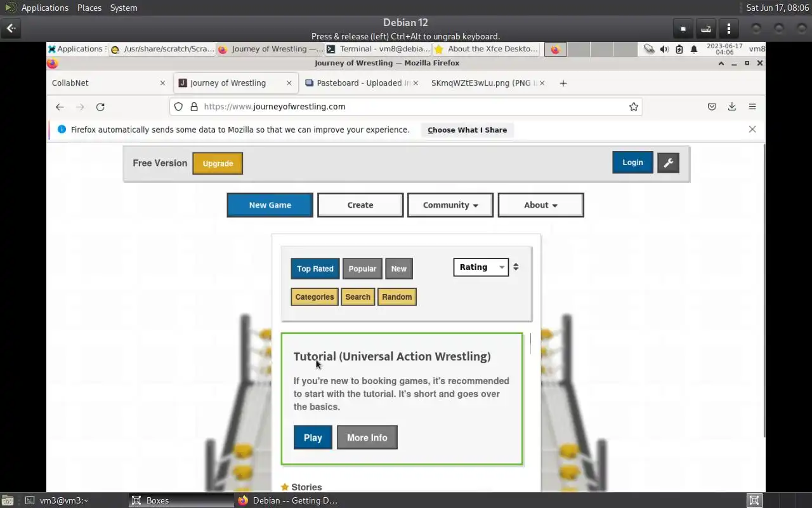Screen dimensions: 812x508
Task: Click the tracking protection shield icon
Action: coord(179,107)
